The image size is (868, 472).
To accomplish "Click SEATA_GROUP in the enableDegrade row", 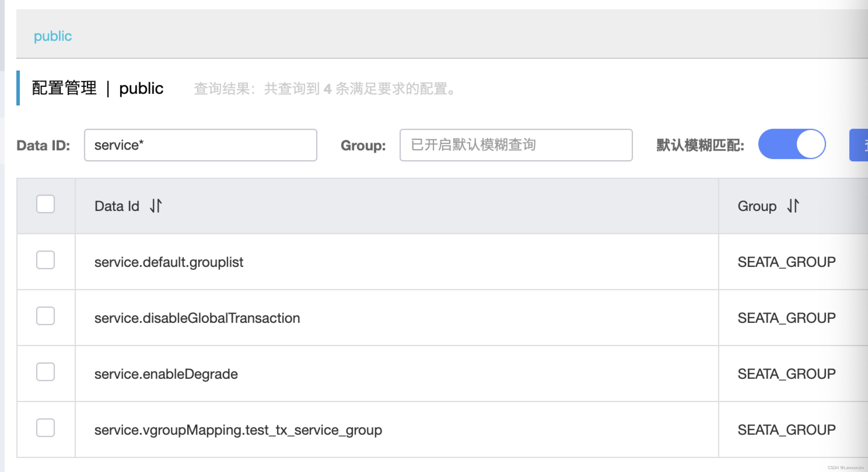I will pyautogui.click(x=786, y=374).
